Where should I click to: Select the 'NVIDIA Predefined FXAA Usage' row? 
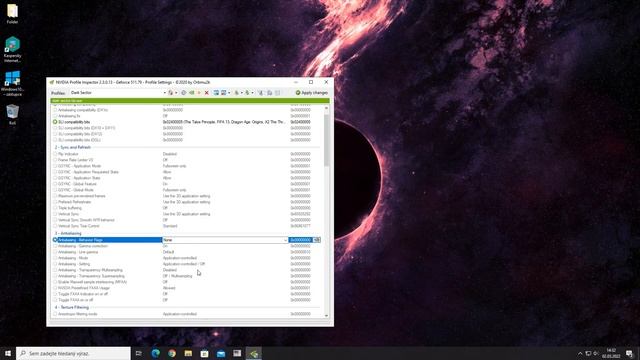(188, 288)
